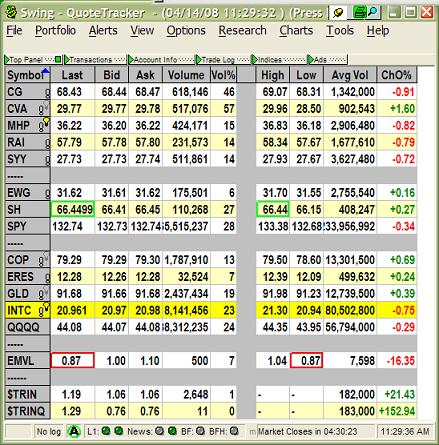
Task: Sort by the Last column header
Action: coord(73,75)
